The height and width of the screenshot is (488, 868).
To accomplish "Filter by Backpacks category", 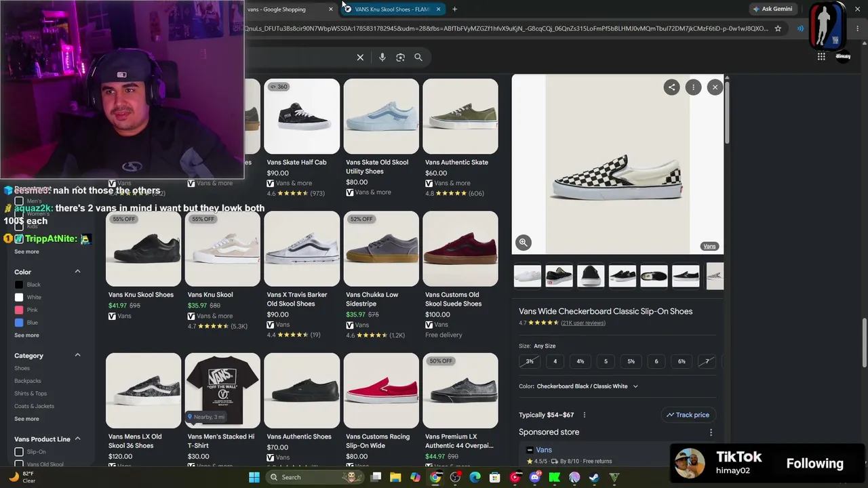I will point(28,381).
